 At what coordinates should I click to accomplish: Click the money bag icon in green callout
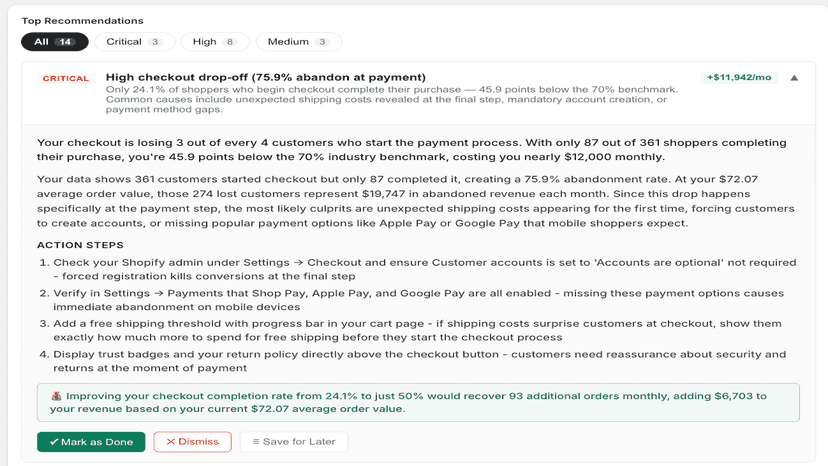click(x=57, y=396)
